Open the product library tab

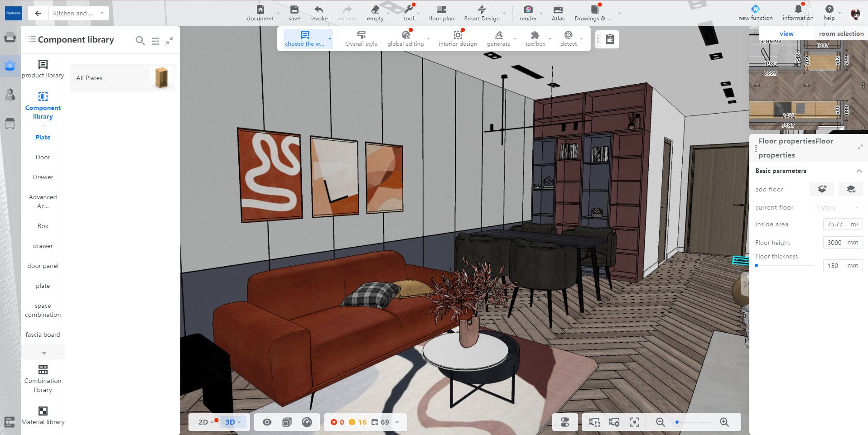pyautogui.click(x=43, y=69)
